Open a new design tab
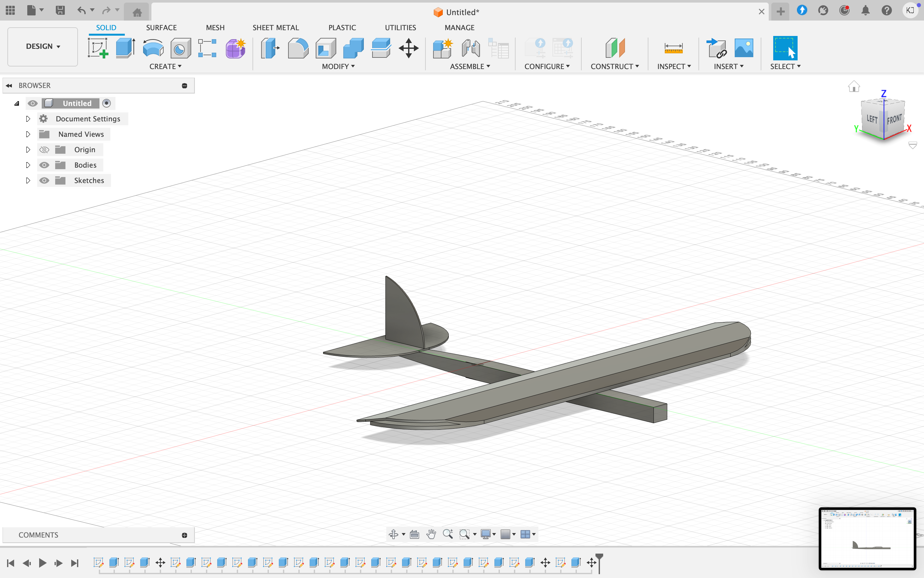This screenshot has height=578, width=924. [x=781, y=11]
